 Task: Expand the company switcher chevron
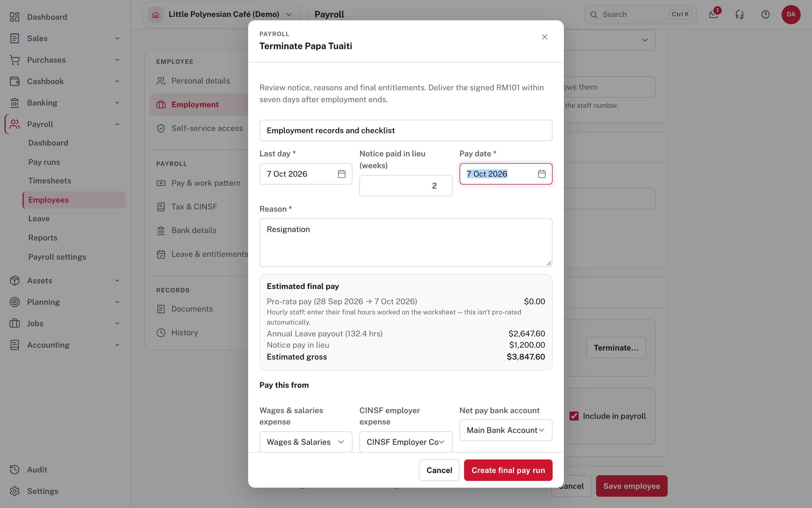pos(288,14)
